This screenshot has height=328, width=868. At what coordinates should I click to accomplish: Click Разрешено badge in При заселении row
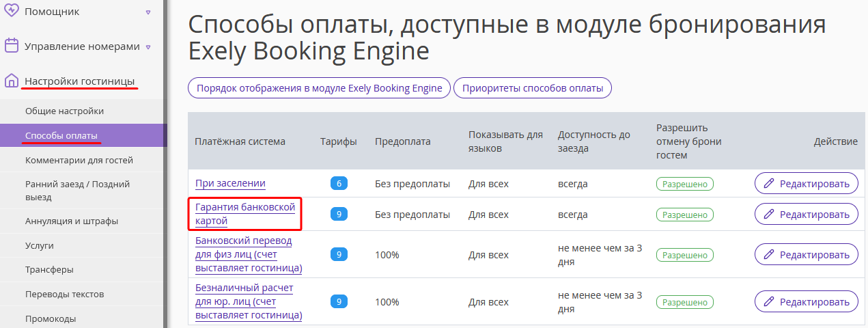[684, 184]
